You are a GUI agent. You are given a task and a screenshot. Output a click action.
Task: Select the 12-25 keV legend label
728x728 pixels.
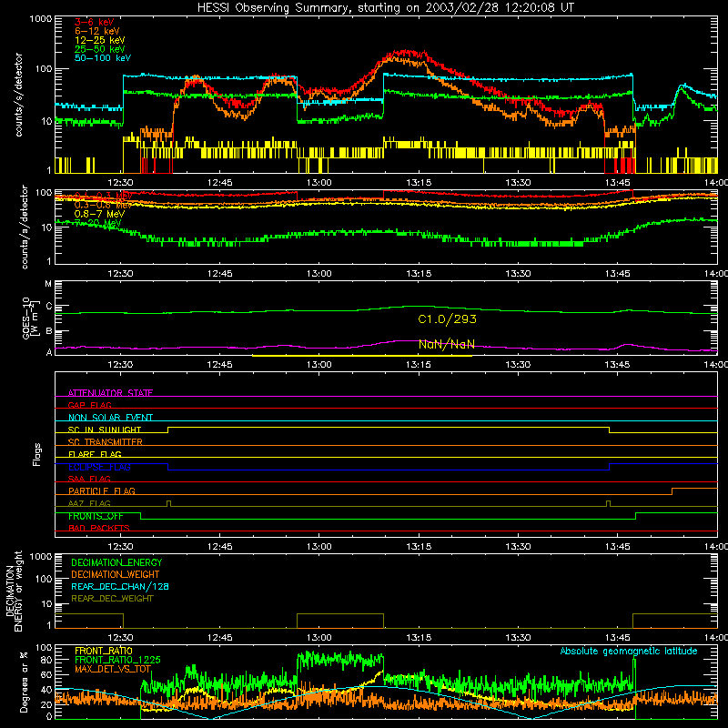100,40
